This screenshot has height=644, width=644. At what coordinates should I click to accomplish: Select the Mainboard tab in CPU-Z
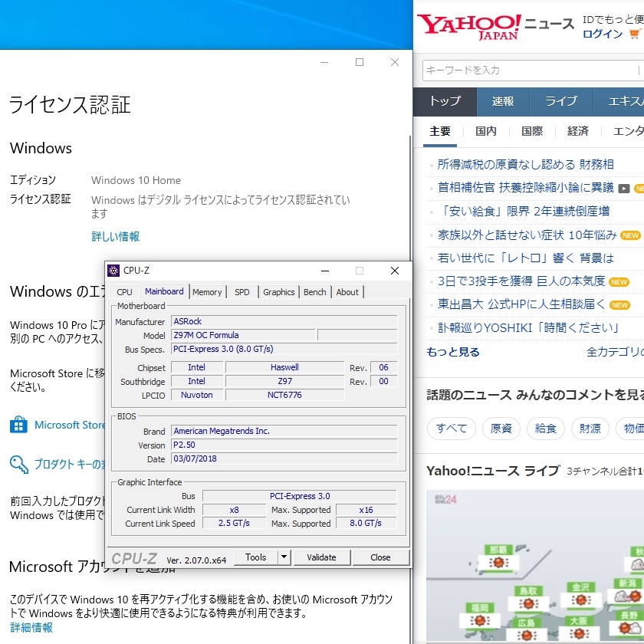click(164, 291)
